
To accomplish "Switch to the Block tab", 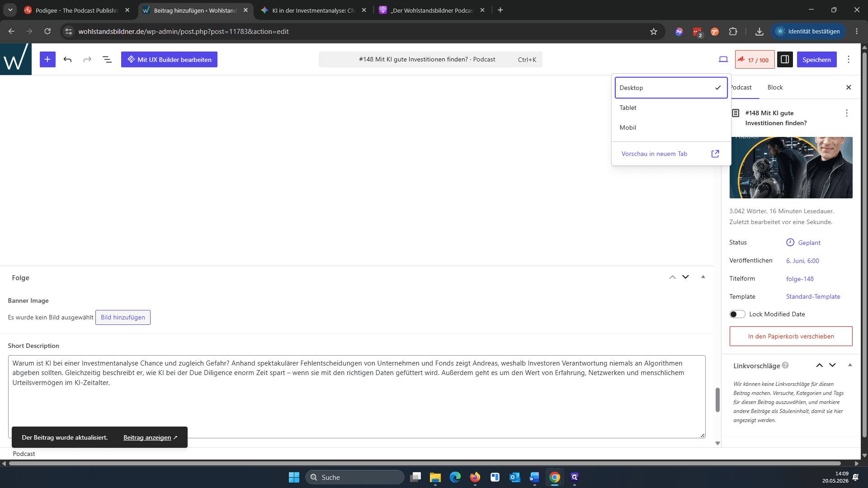I will tap(775, 87).
